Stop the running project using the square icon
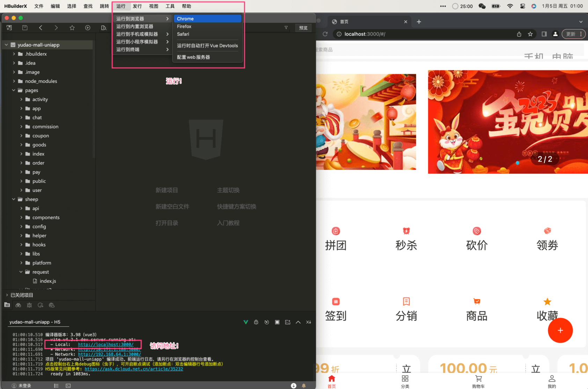This screenshot has height=389, width=588. (277, 322)
